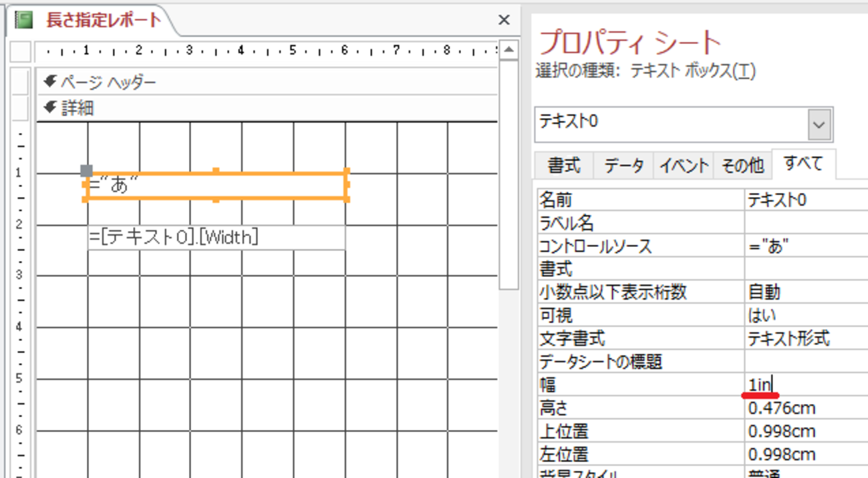
Task: Select the 詳細 section bar
Action: point(267,108)
